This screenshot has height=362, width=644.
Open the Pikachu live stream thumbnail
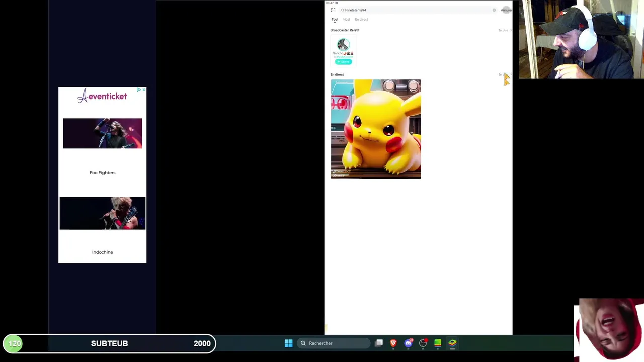coord(376,129)
